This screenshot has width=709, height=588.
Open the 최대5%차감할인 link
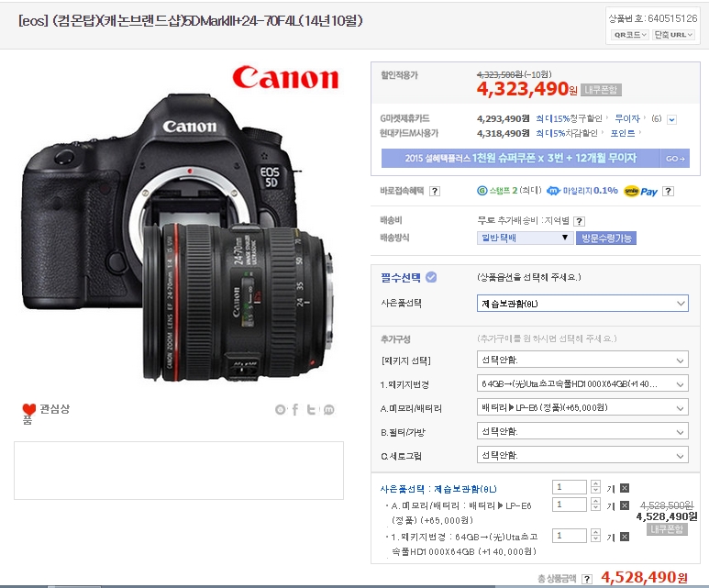pyautogui.click(x=567, y=133)
